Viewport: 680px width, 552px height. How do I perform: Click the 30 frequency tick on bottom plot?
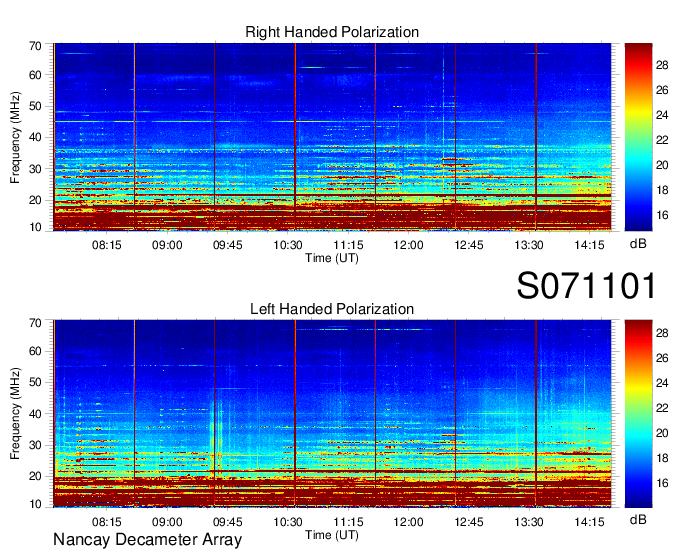pos(35,445)
